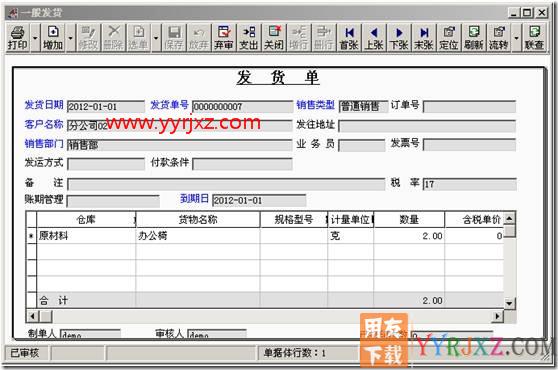The image size is (558, 370).
Task: Click the horizontal scrollbar right arrow
Action: pos(498,316)
